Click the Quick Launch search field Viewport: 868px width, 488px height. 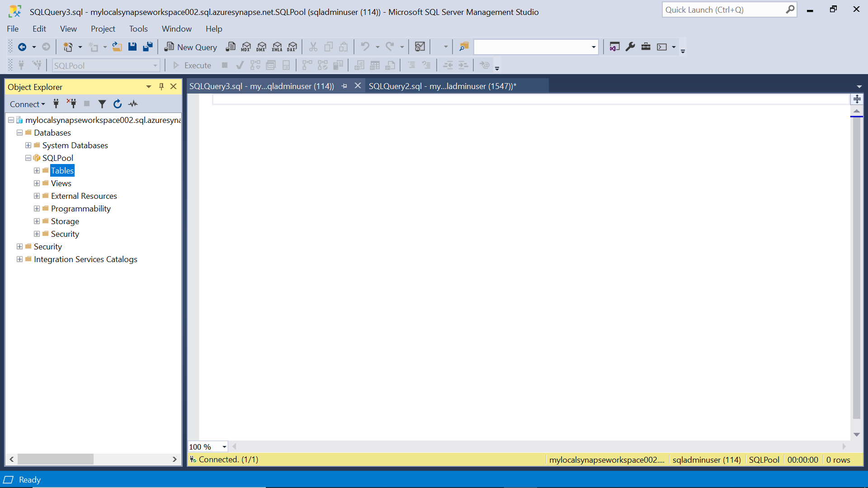(723, 10)
